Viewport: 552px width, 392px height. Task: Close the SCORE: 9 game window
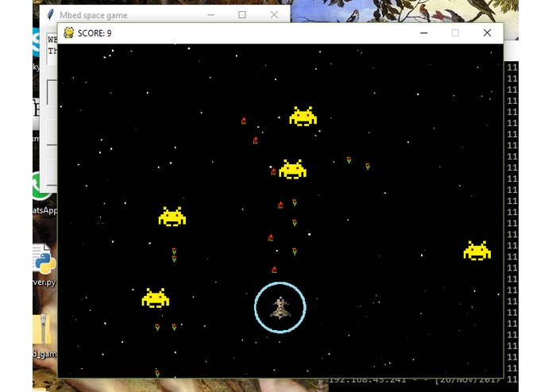pos(487,33)
